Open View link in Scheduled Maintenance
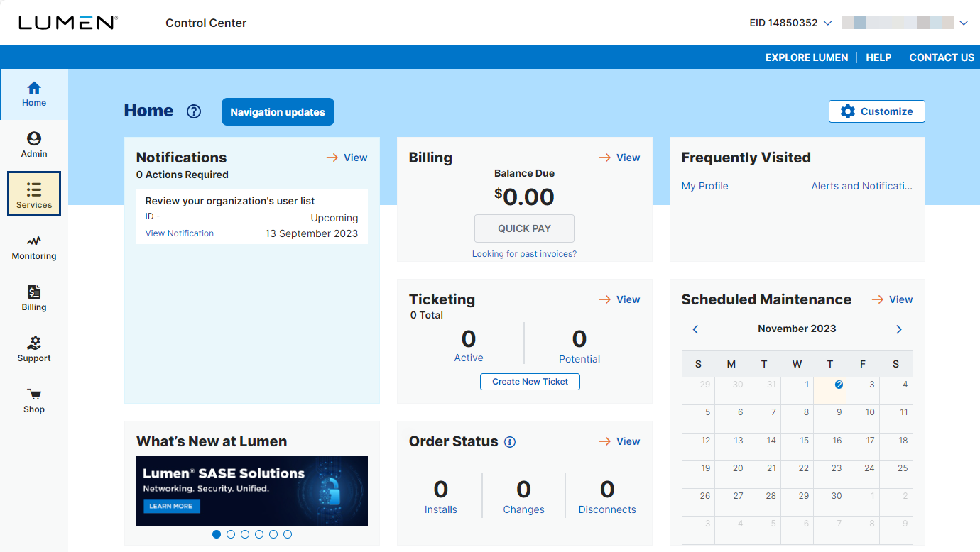 pos(892,299)
